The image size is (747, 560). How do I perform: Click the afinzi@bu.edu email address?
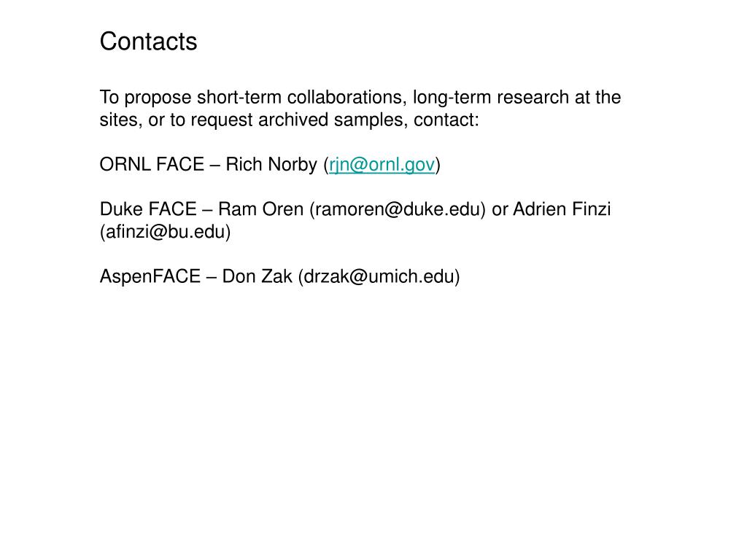[x=165, y=232]
